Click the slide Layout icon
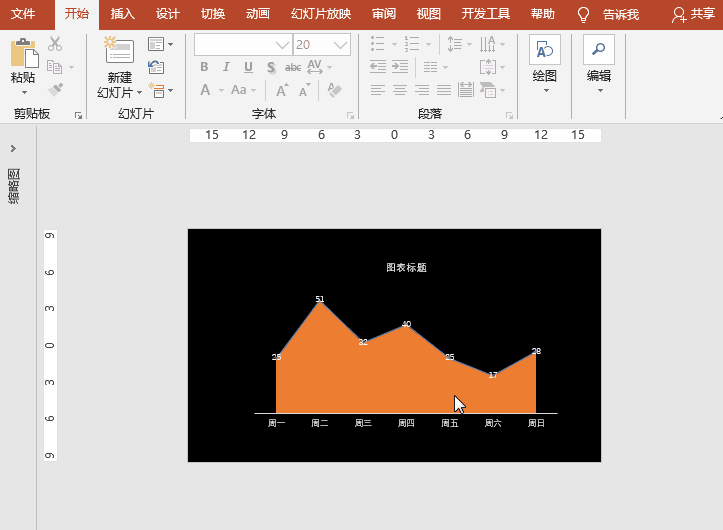The width and height of the screenshot is (723, 530). [x=156, y=44]
